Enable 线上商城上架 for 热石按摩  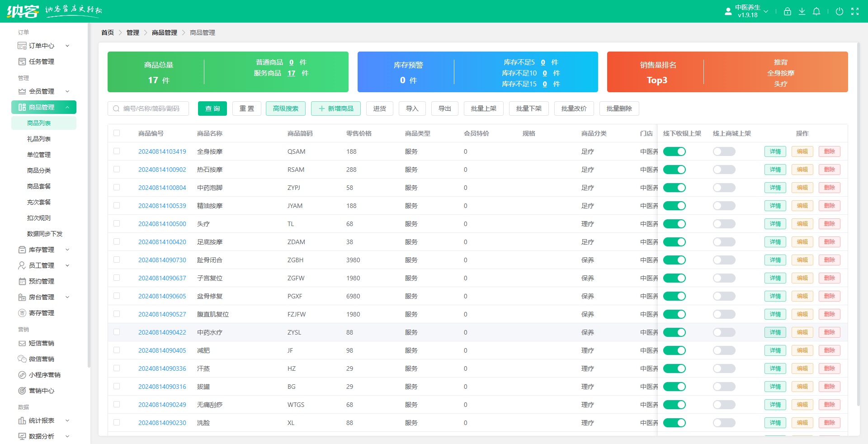click(724, 170)
